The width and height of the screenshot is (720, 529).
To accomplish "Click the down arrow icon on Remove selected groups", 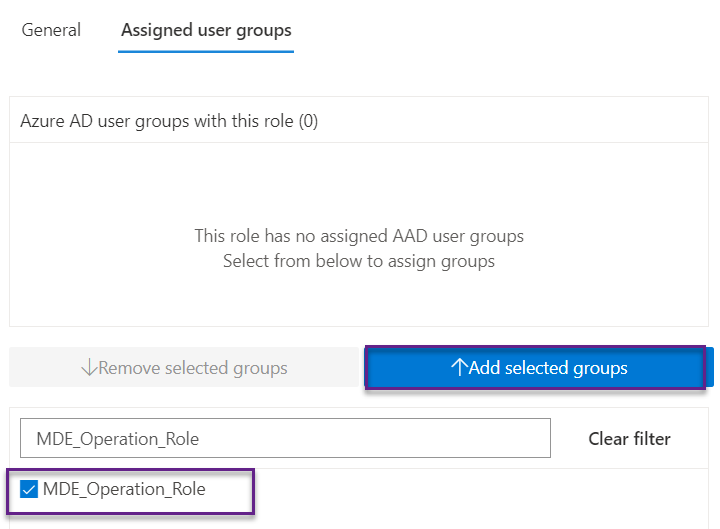I will tap(89, 368).
